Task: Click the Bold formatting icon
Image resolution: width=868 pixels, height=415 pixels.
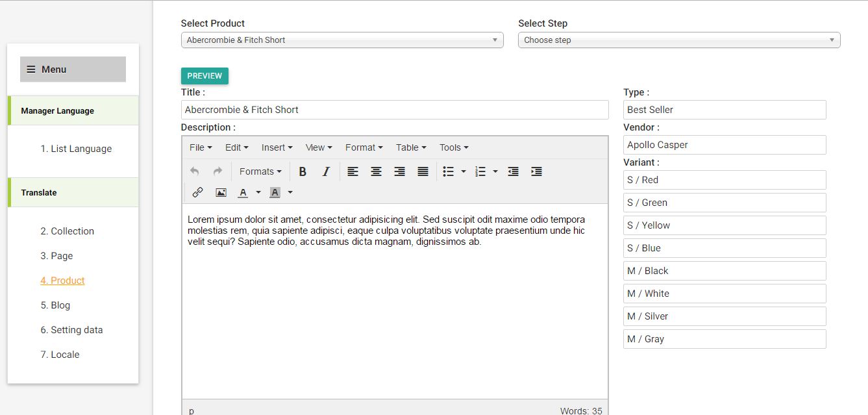Action: coord(303,171)
